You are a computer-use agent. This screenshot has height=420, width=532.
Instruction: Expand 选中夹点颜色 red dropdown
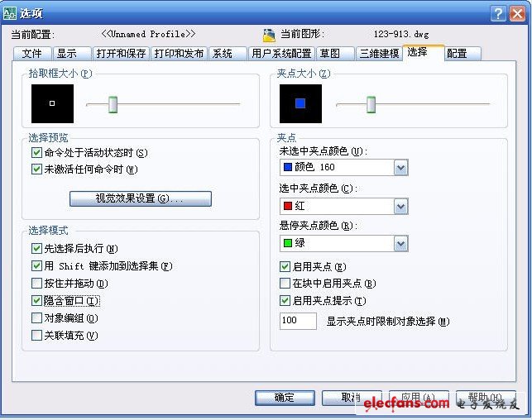[x=400, y=206]
